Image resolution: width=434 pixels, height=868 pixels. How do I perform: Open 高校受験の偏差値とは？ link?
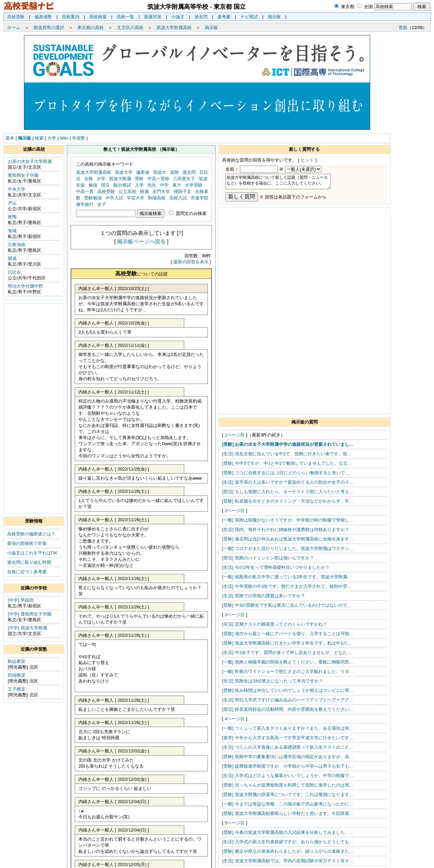(31, 534)
